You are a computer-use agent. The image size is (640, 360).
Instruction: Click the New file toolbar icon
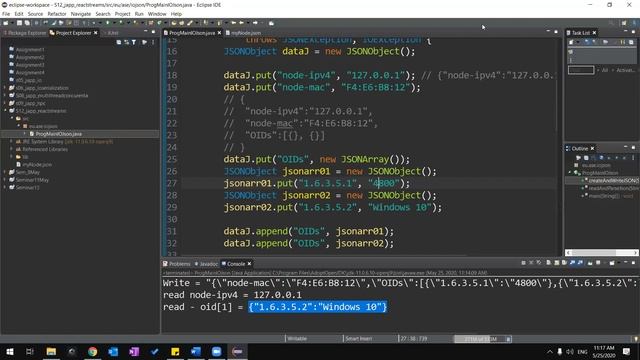click(6, 23)
